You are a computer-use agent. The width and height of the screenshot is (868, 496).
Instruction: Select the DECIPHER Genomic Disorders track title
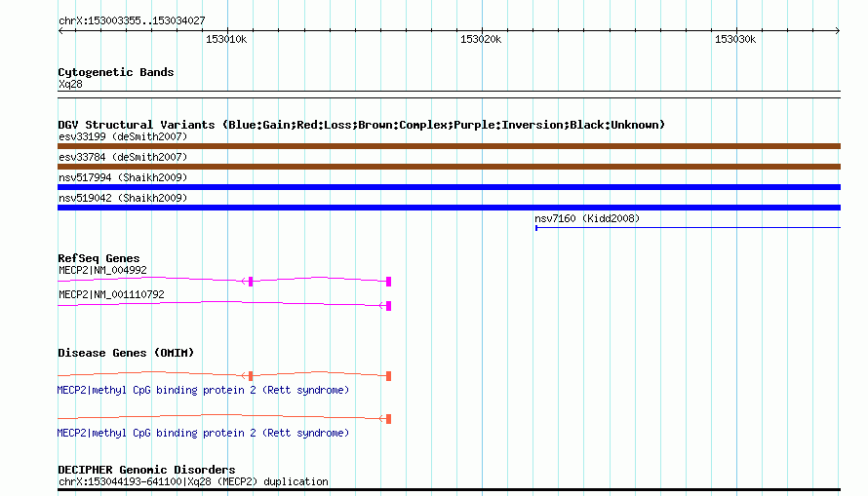coord(146,470)
